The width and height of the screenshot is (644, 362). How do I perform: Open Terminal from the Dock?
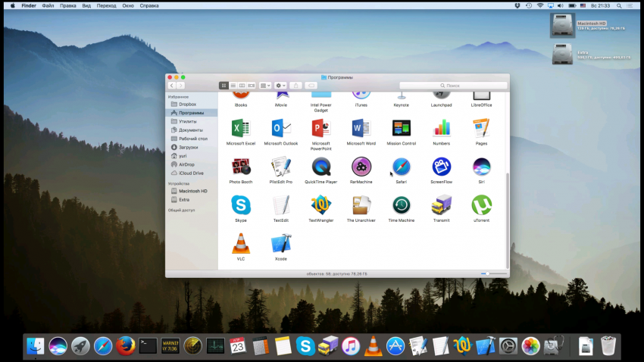click(148, 346)
